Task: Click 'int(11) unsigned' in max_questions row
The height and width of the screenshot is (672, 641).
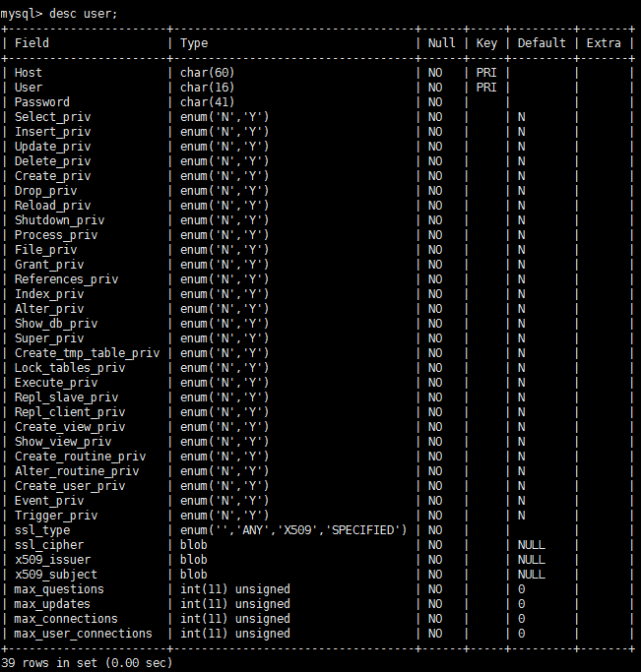Action: tap(235, 589)
